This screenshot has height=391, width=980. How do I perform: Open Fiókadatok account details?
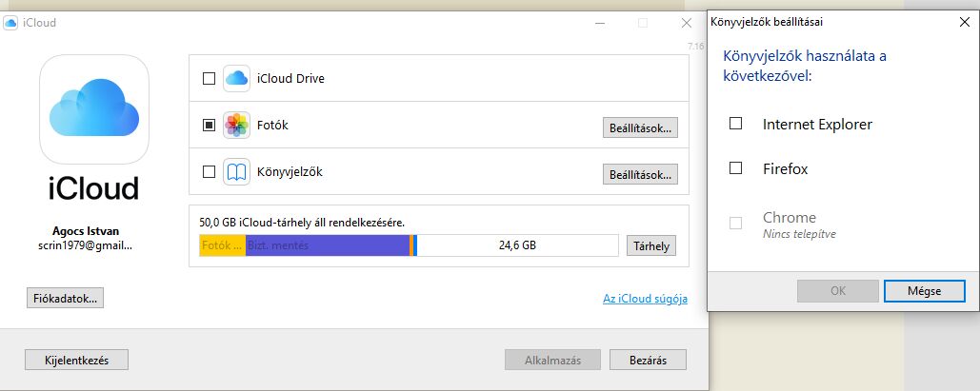point(65,298)
